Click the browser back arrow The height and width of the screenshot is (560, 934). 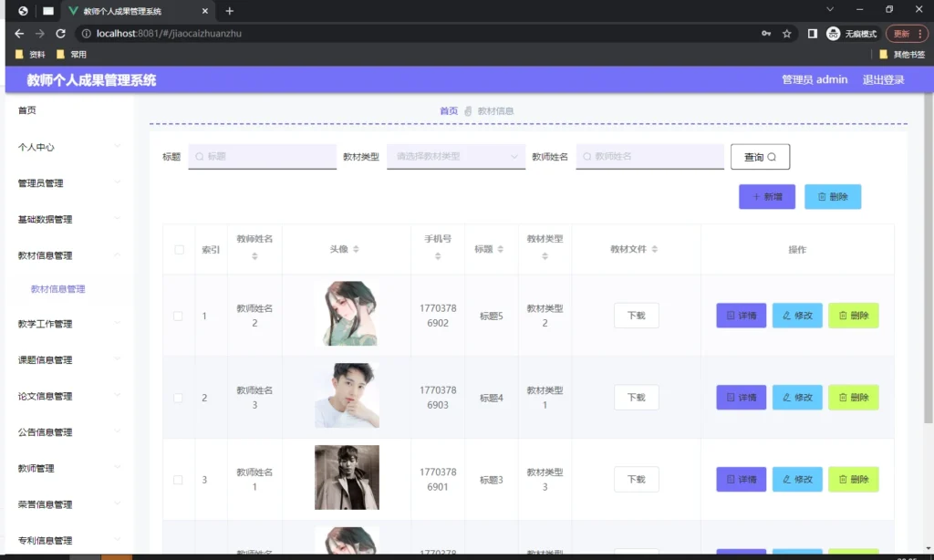pos(19,34)
